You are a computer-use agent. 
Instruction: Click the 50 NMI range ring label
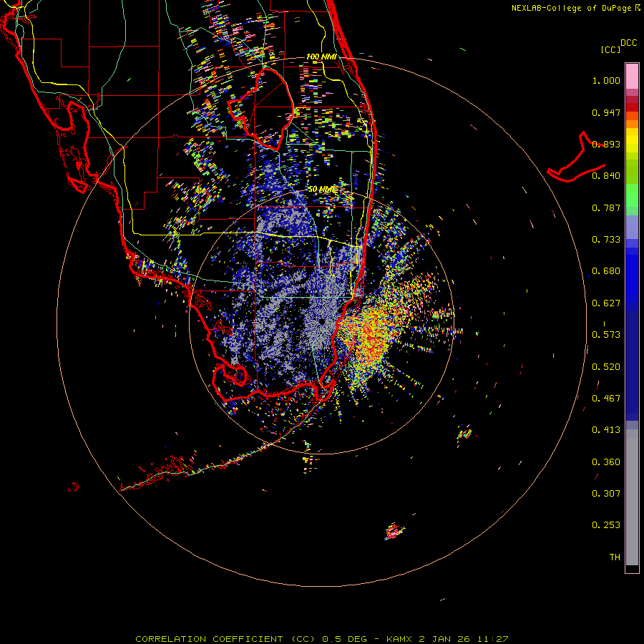(x=323, y=189)
